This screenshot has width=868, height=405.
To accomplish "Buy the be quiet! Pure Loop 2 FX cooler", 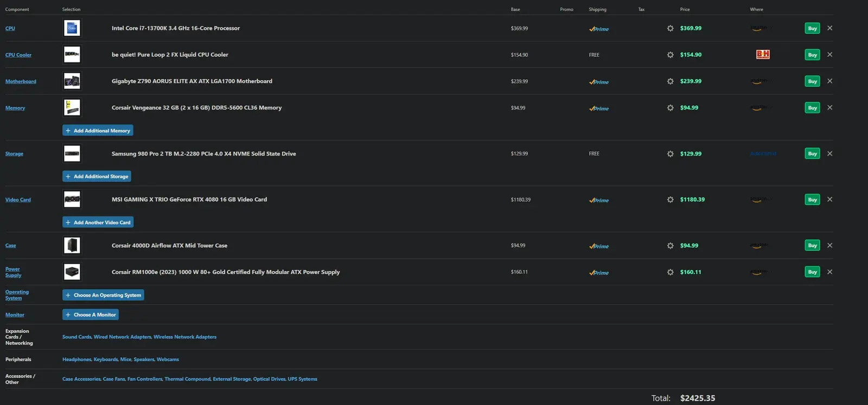I will click(x=812, y=55).
